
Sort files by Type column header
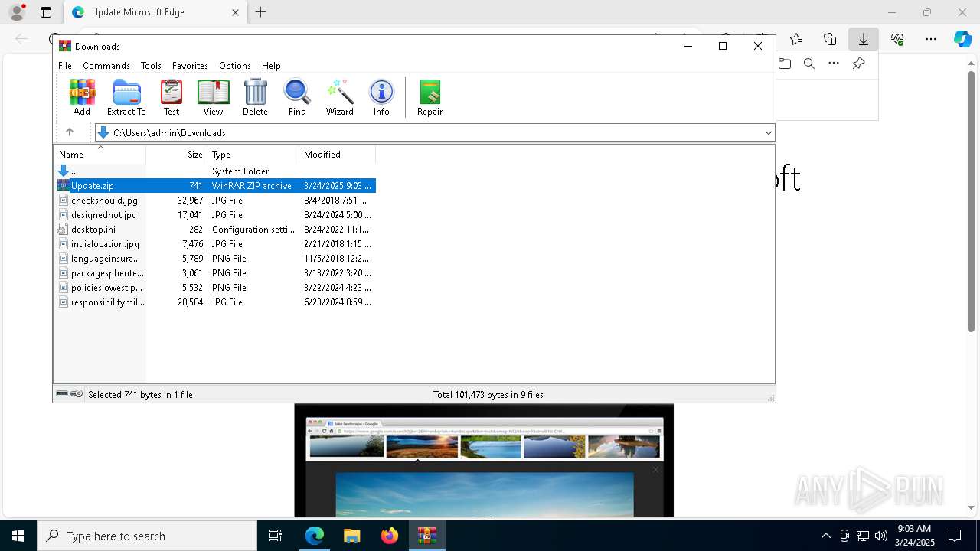[253, 155]
